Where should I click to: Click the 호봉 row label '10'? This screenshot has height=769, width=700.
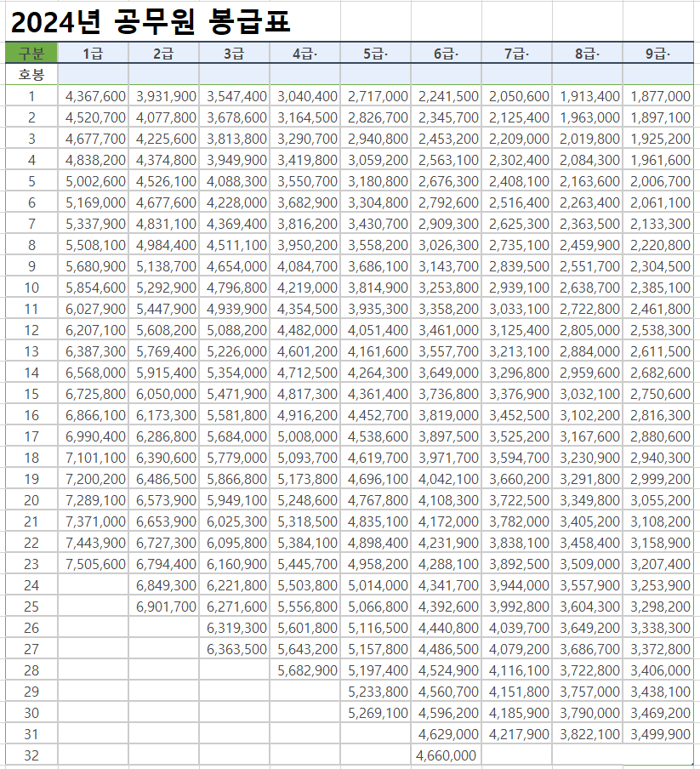[x=31, y=288]
